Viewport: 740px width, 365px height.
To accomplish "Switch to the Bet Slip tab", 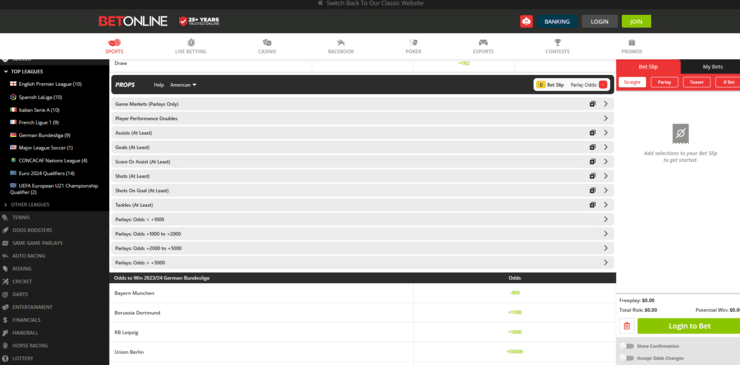I will point(648,67).
